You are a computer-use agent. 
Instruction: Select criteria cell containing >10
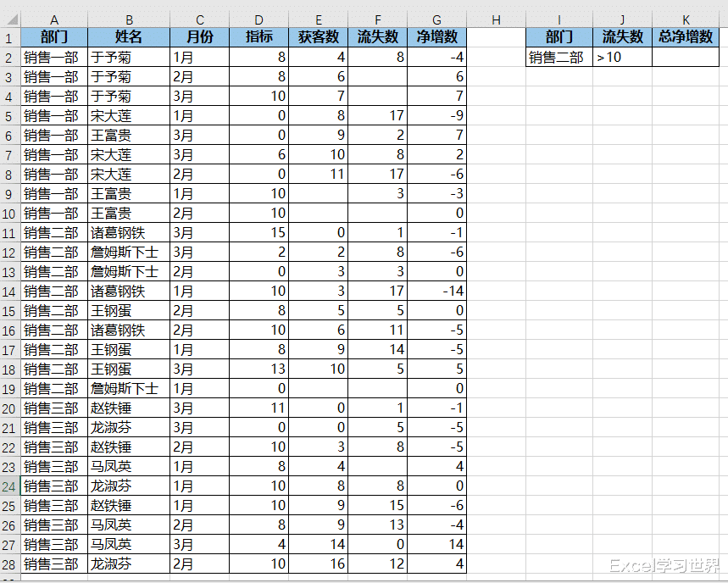pyautogui.click(x=623, y=57)
